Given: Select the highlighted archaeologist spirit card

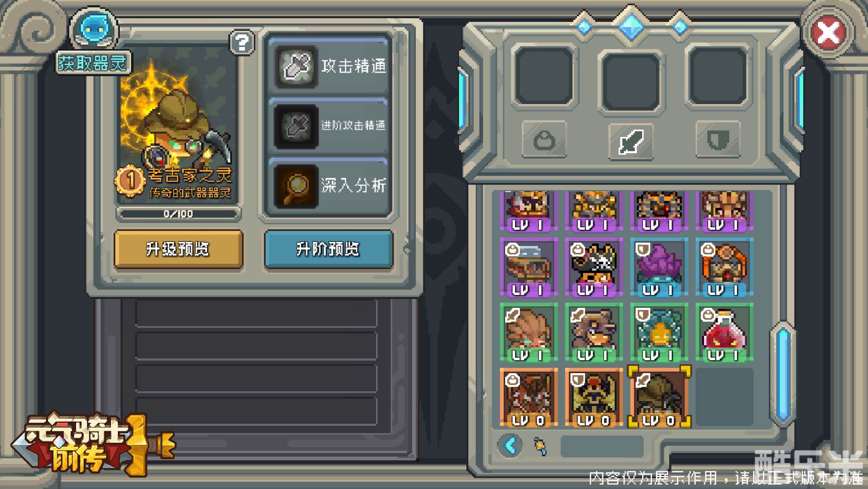Looking at the screenshot, I should (x=659, y=397).
